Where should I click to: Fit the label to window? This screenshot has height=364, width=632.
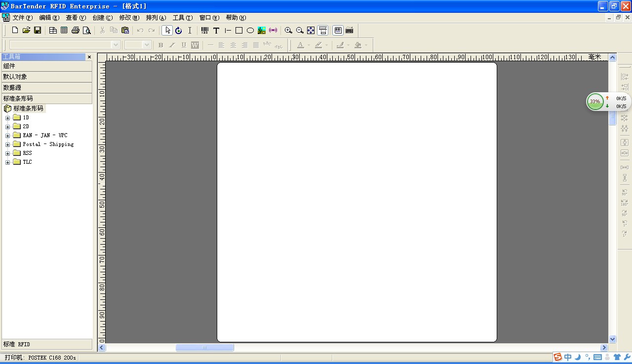[311, 30]
